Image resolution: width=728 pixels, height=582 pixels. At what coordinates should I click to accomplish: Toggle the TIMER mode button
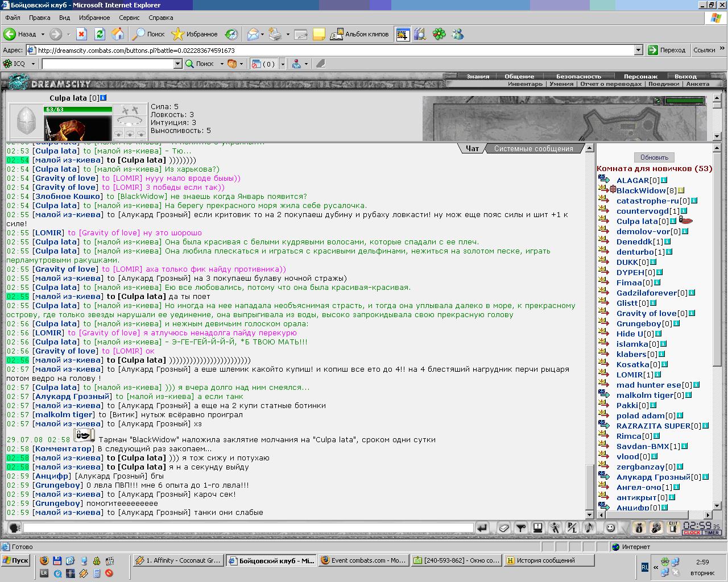click(x=712, y=533)
